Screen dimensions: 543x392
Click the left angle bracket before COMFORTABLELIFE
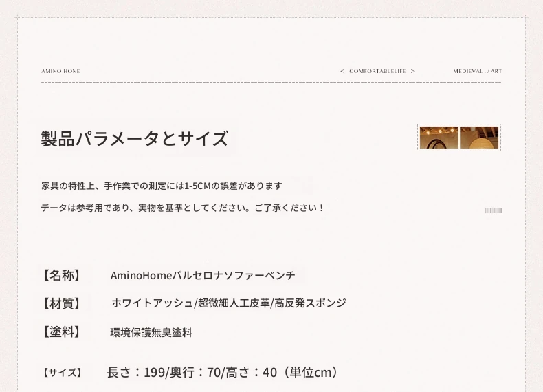pyautogui.click(x=342, y=71)
